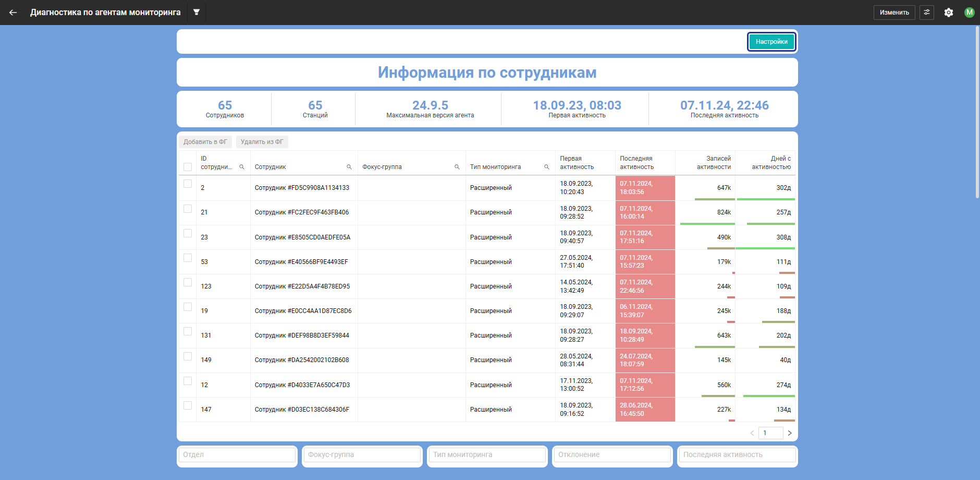This screenshot has height=480, width=980.
Task: Search in the Тип мониторинга column
Action: coord(547,167)
